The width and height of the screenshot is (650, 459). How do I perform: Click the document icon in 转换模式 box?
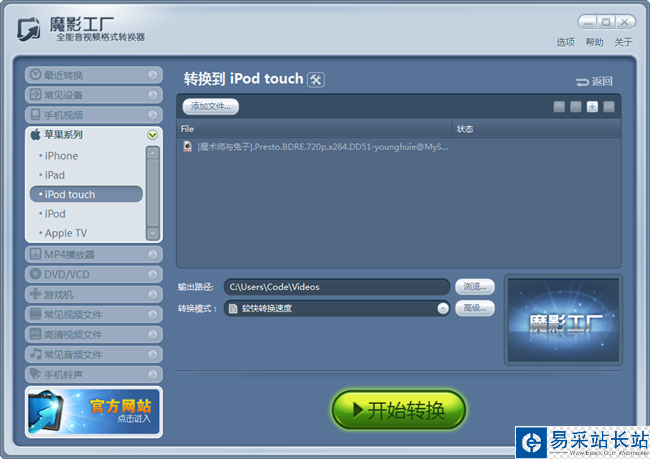tap(233, 308)
